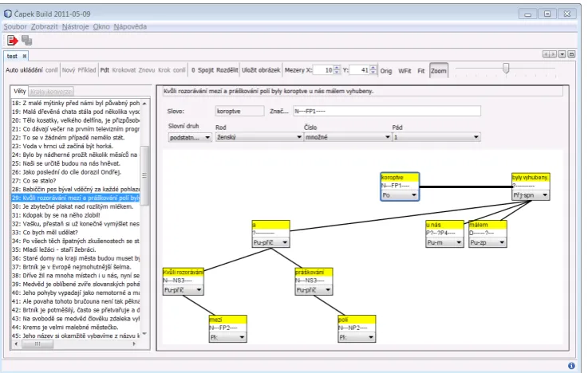Open the Číslo dropdown showing množné
The image size is (588, 373).
pos(348,137)
